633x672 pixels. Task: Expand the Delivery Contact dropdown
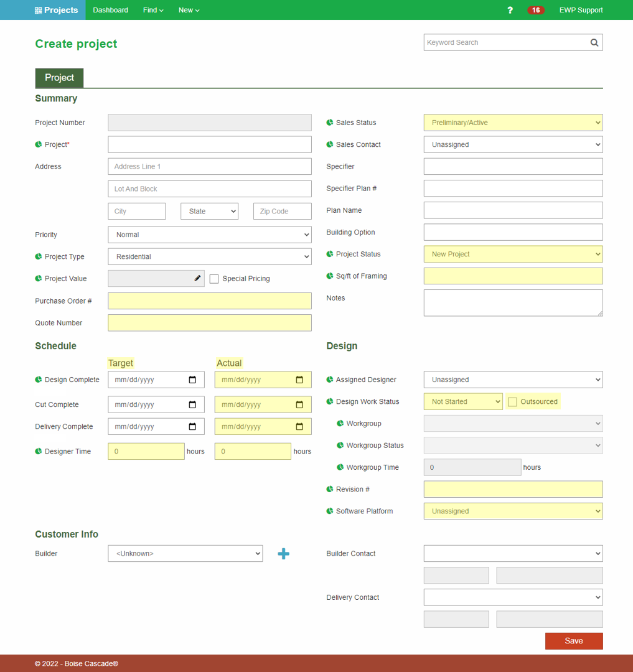coord(513,597)
